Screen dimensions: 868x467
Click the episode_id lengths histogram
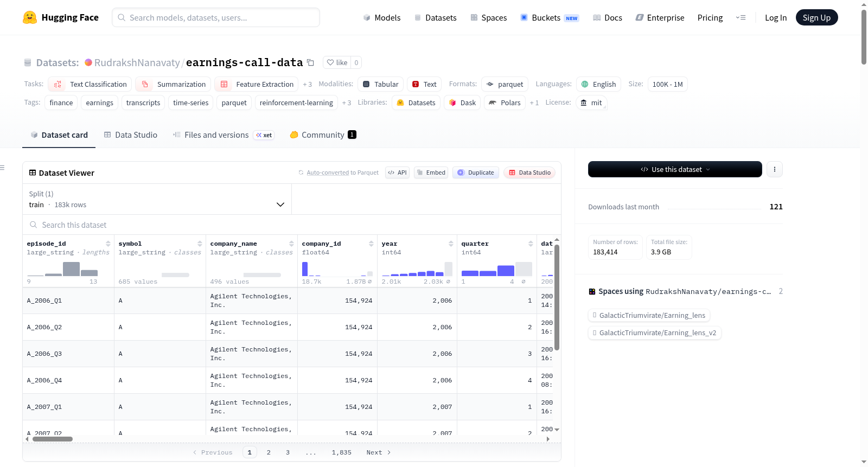click(x=62, y=268)
